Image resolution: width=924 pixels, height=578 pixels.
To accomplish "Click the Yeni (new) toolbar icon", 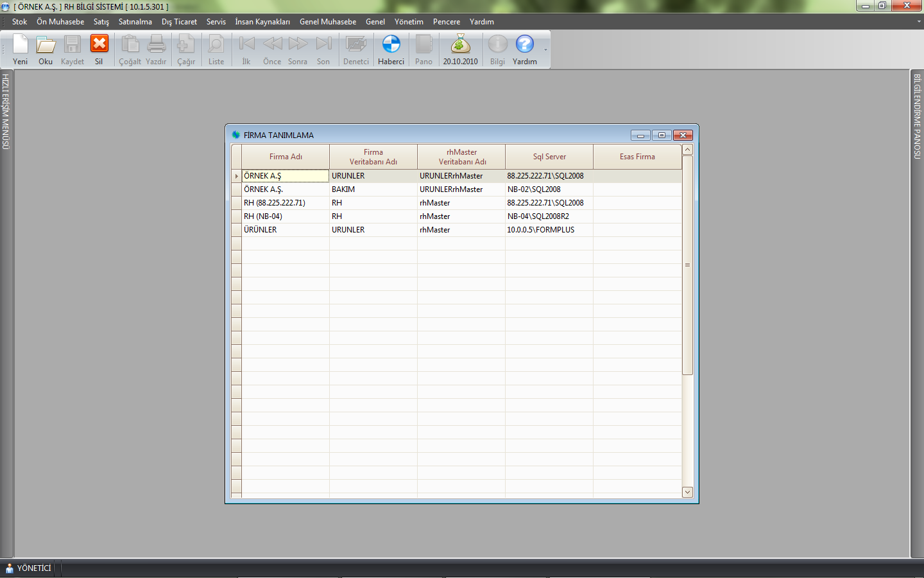I will click(21, 49).
